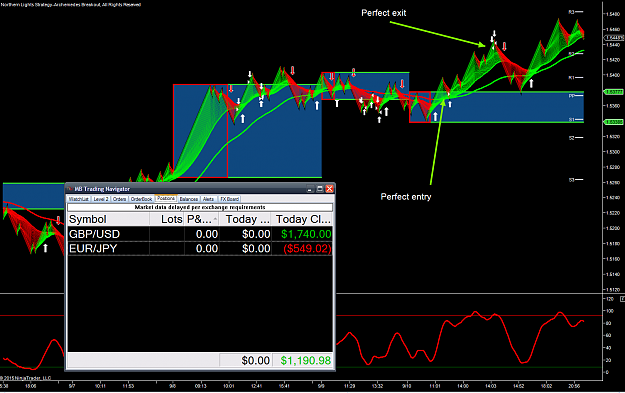This screenshot has height=393, width=625.
Task: Open the Alerts tab
Action: 208,199
